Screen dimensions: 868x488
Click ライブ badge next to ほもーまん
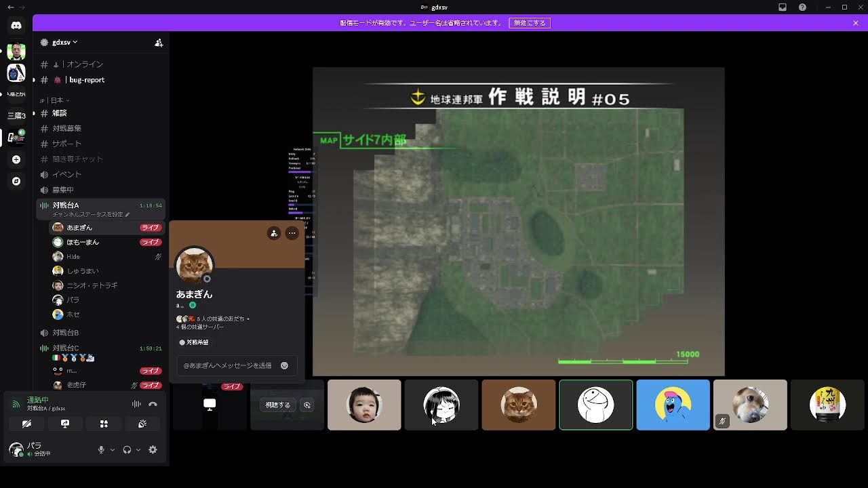coord(151,242)
